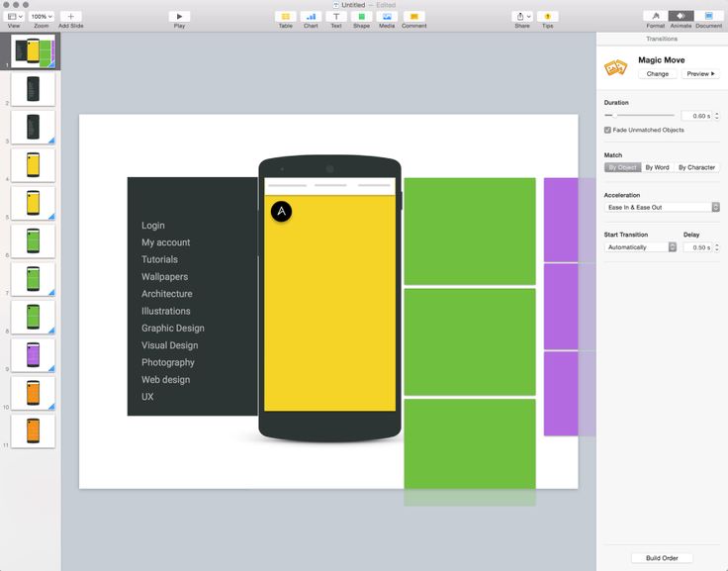Open the Media browser
Viewport: 728px width, 571px height.
[387, 16]
